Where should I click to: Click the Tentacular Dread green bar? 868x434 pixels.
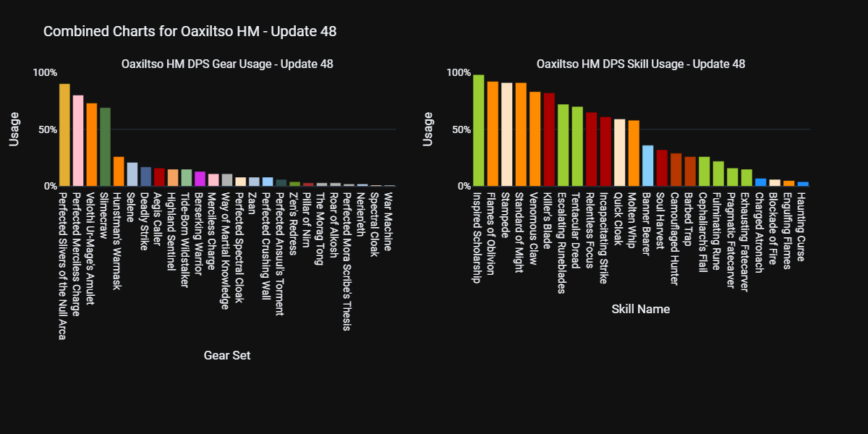point(577,146)
